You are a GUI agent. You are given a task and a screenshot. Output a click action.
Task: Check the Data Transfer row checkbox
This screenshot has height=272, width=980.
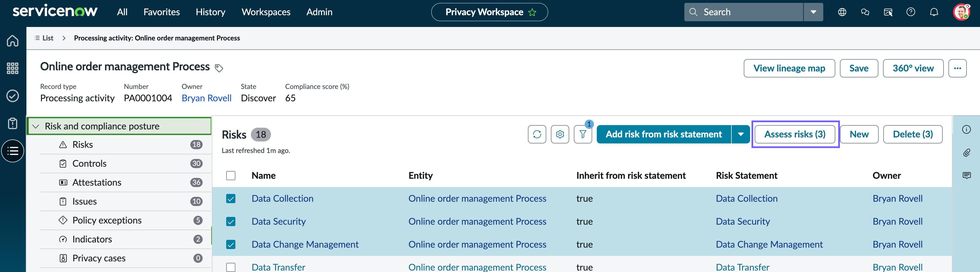tap(231, 267)
